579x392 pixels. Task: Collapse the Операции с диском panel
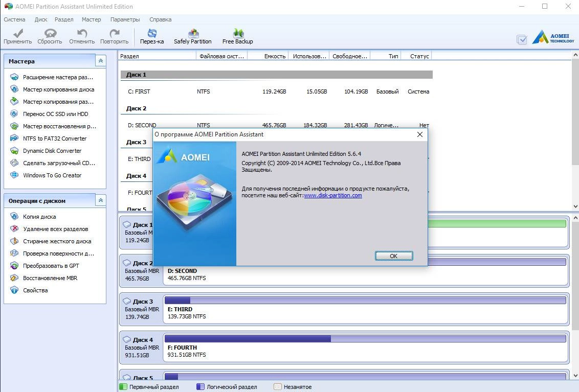pos(100,200)
